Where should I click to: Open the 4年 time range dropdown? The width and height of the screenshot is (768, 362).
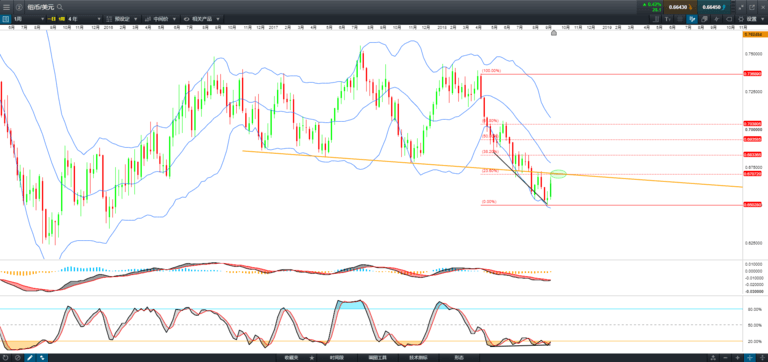point(84,19)
